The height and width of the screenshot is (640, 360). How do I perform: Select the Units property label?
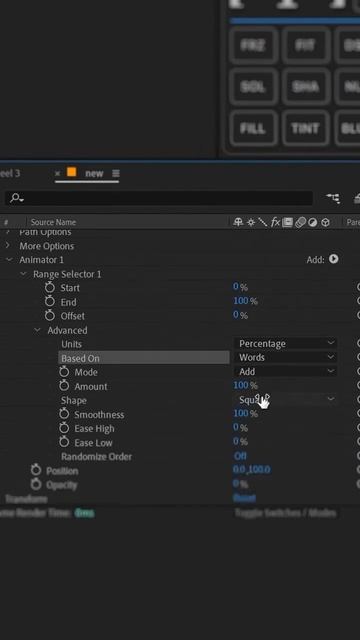[x=71, y=344]
